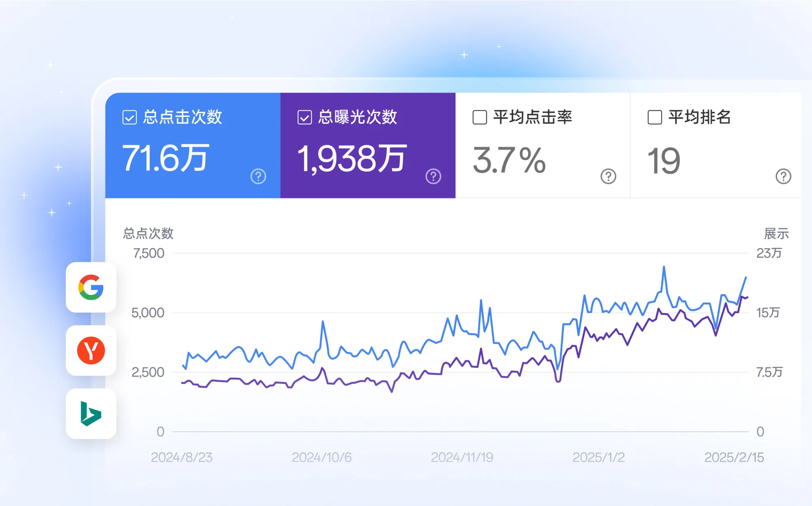Uncheck the 总点击次数 checkbox
The image size is (812, 506).
click(130, 118)
